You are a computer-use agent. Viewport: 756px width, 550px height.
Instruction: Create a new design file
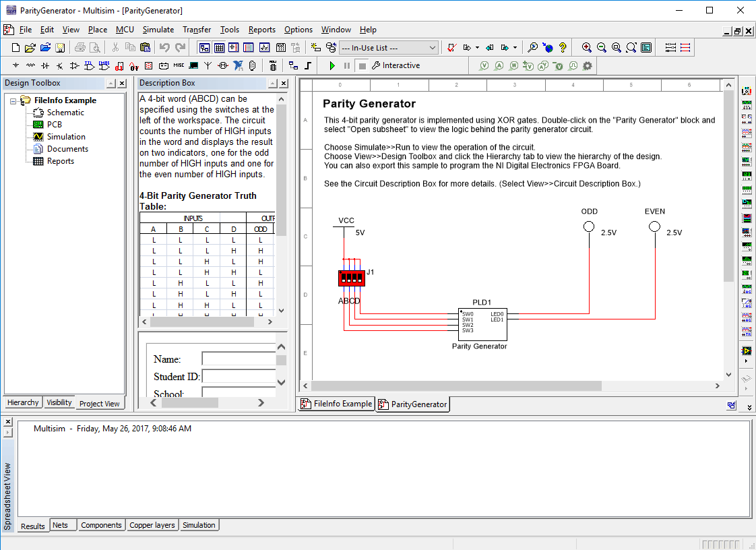pyautogui.click(x=15, y=47)
